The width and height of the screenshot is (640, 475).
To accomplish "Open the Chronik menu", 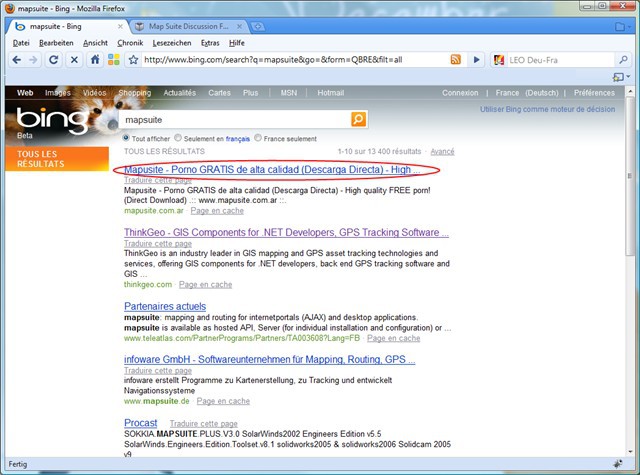I will pyautogui.click(x=130, y=43).
